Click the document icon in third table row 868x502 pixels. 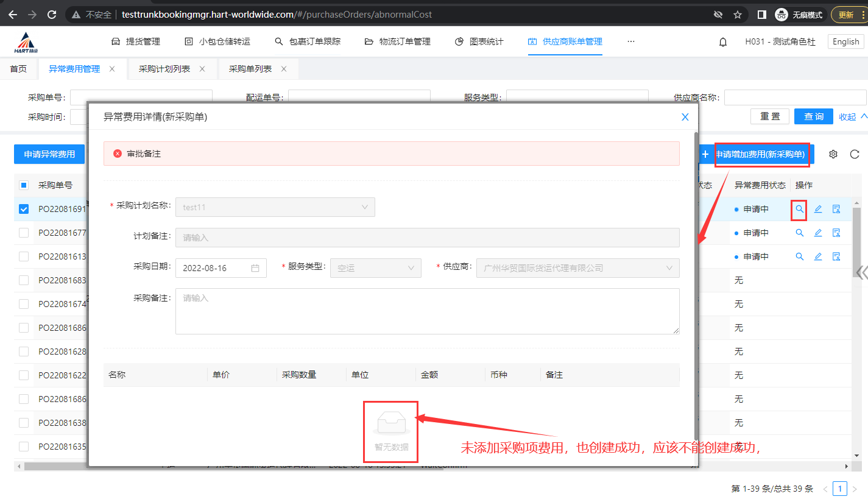coord(836,256)
